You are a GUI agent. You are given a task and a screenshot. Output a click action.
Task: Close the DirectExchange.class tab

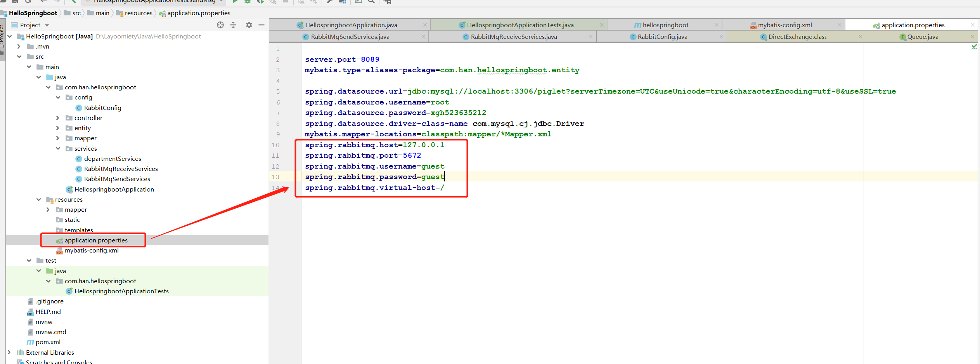tap(860, 37)
